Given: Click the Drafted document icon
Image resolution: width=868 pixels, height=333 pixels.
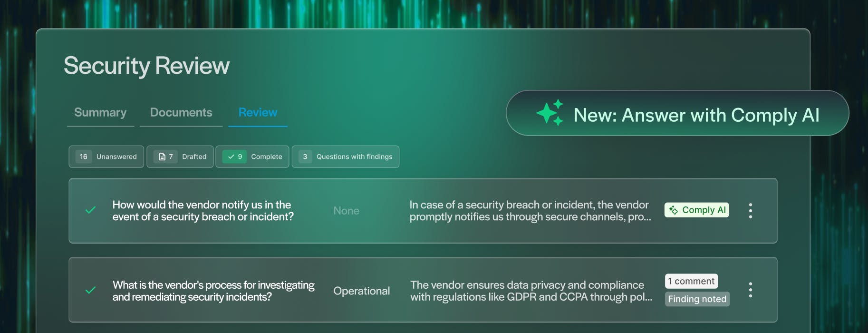Looking at the screenshot, I should click(162, 157).
